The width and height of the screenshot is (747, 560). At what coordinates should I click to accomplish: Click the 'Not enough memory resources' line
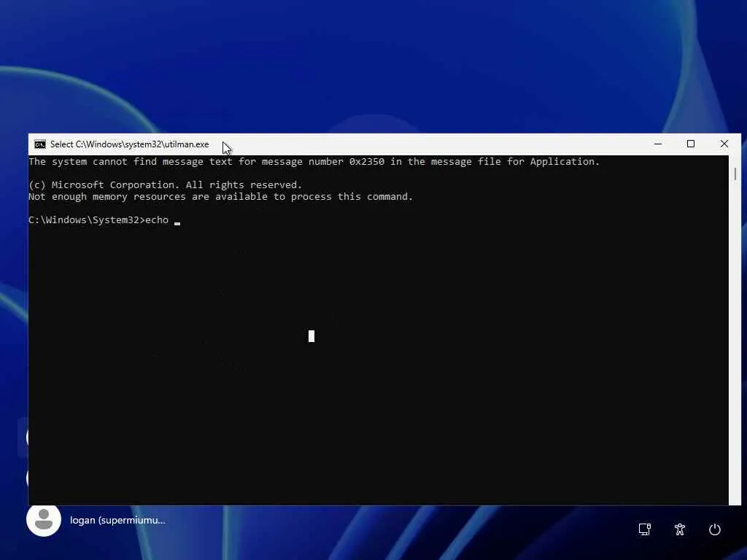220,197
